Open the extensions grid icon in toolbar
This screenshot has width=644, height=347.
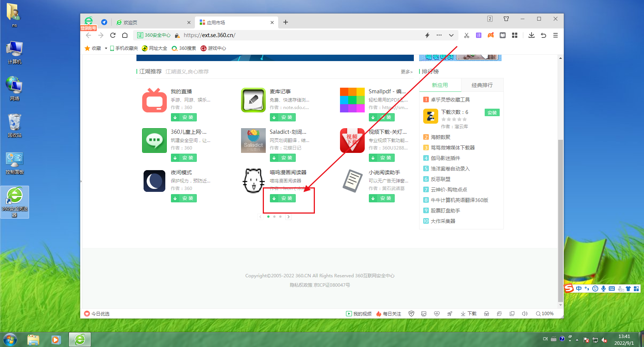515,35
